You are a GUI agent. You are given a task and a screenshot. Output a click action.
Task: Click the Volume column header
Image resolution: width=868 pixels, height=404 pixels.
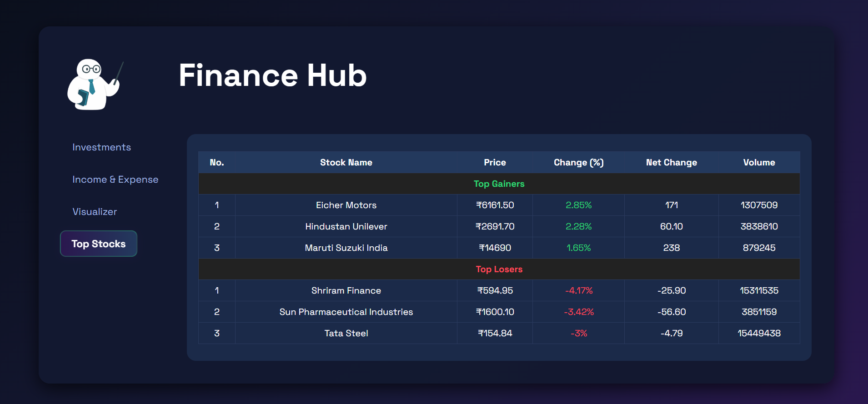pyautogui.click(x=759, y=162)
